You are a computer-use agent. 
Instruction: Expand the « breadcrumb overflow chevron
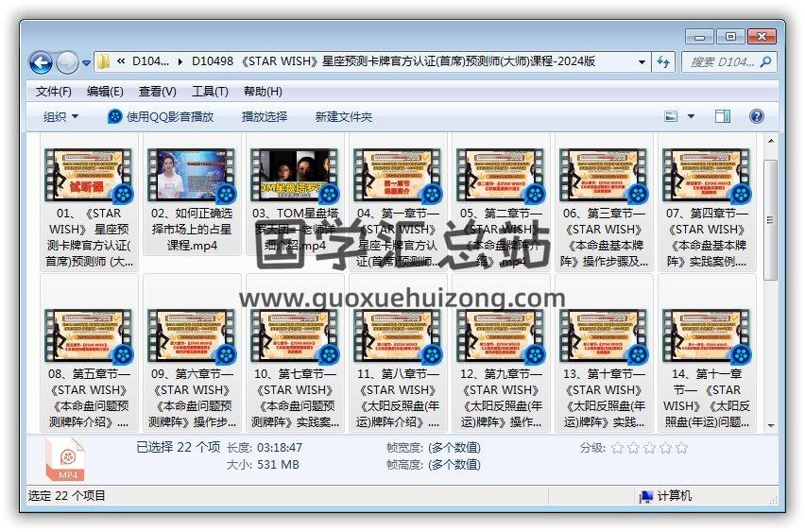point(121,61)
